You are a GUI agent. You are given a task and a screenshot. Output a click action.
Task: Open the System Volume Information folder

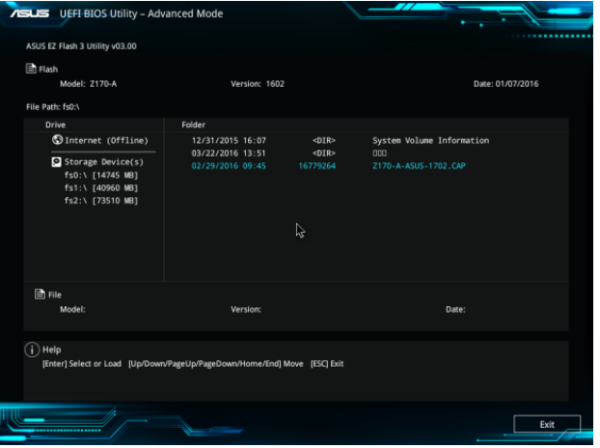(x=430, y=141)
